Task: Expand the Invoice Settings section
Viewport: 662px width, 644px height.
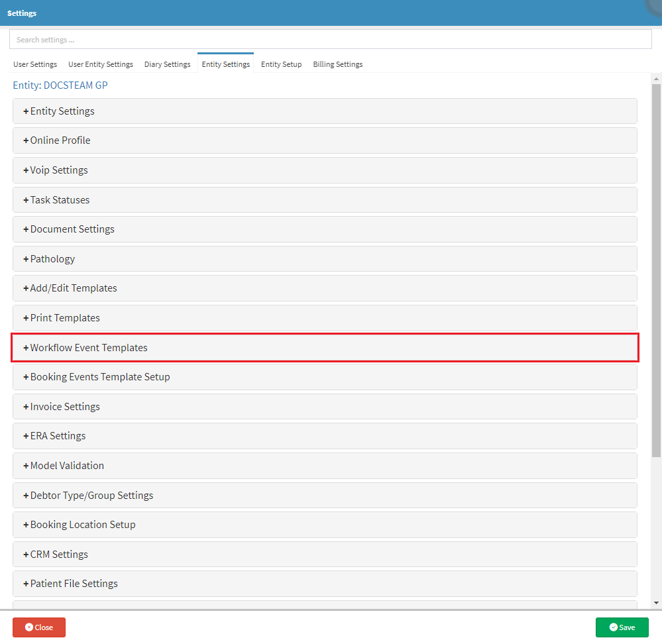Action: point(325,406)
